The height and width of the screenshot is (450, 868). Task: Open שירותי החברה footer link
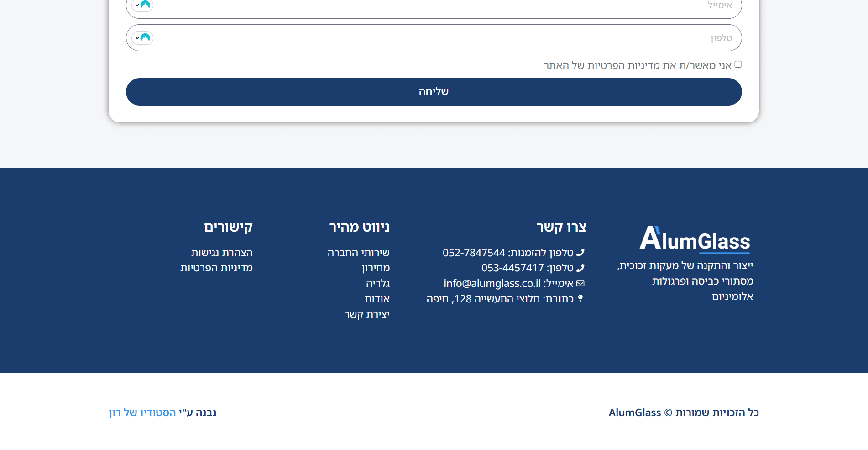358,253
